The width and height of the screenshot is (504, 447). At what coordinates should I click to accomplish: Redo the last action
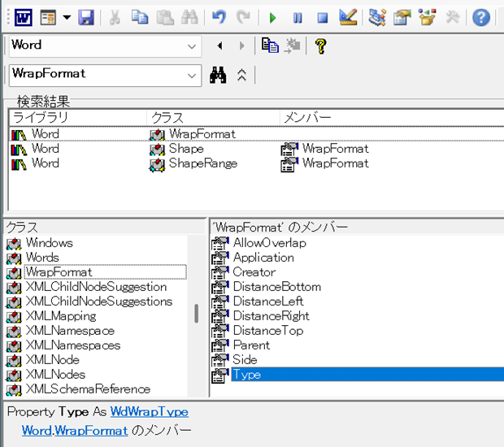pos(243,17)
